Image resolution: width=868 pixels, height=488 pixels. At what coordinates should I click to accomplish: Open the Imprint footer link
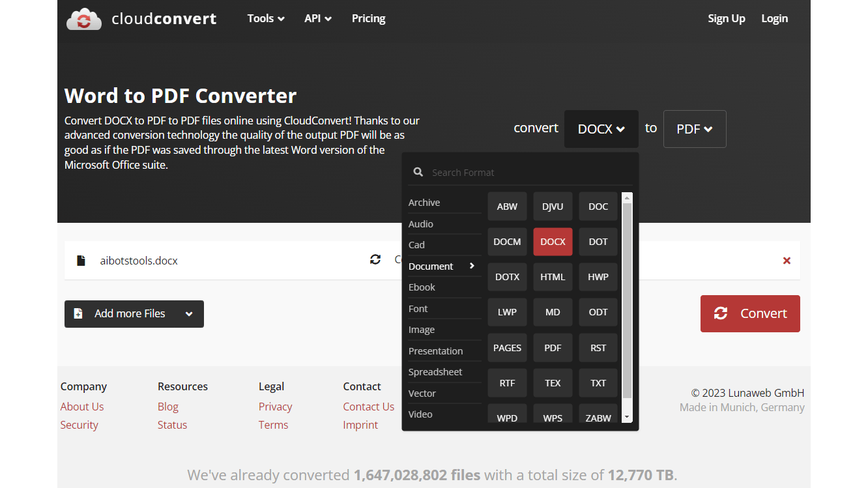pos(360,425)
